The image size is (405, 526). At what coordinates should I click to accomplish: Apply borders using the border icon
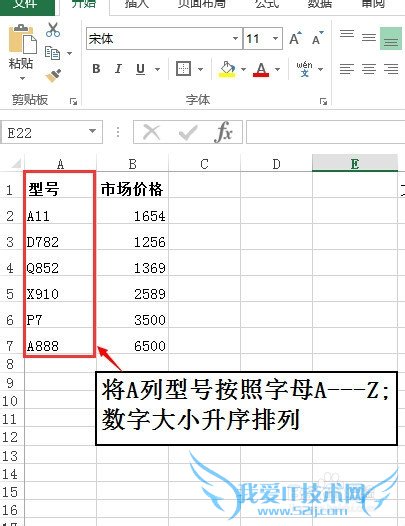pyautogui.click(x=183, y=69)
